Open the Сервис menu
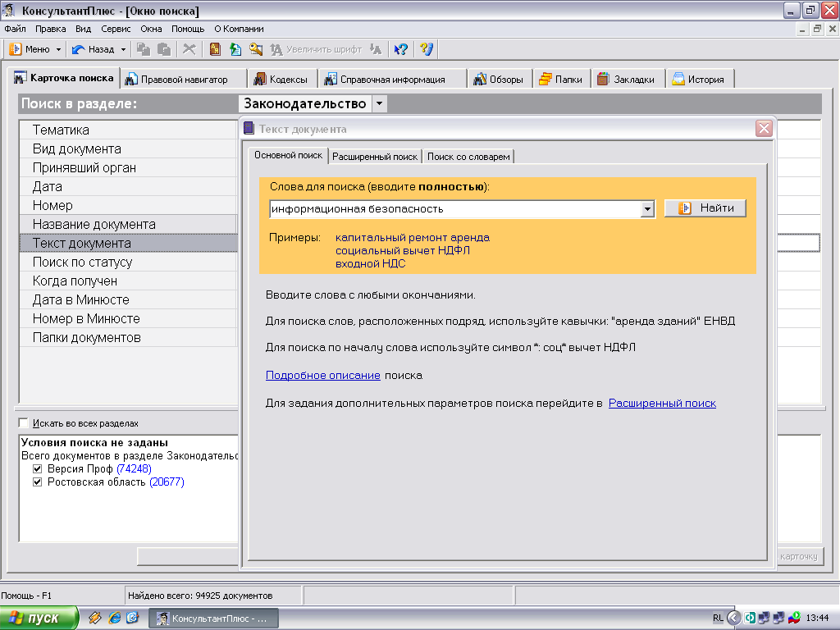The width and height of the screenshot is (840, 630). [116, 29]
